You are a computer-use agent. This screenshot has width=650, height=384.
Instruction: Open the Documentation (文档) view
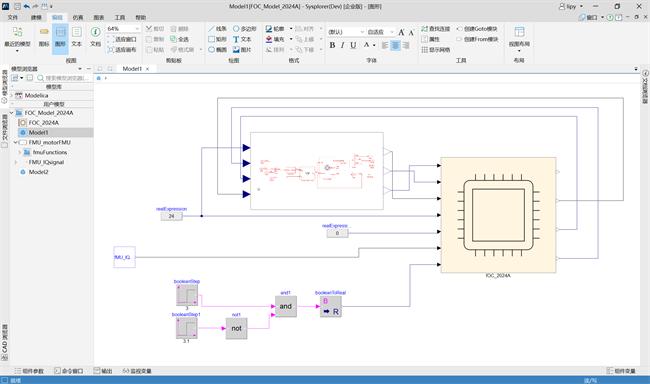click(x=95, y=37)
